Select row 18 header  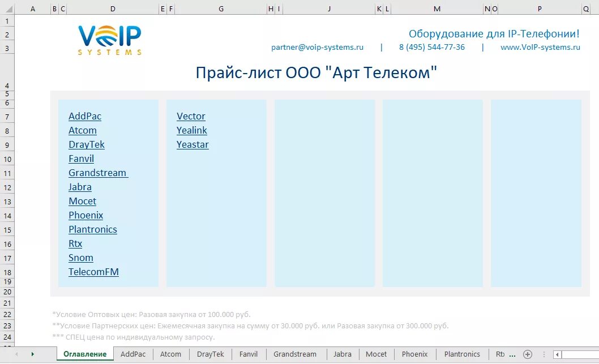pos(7,272)
